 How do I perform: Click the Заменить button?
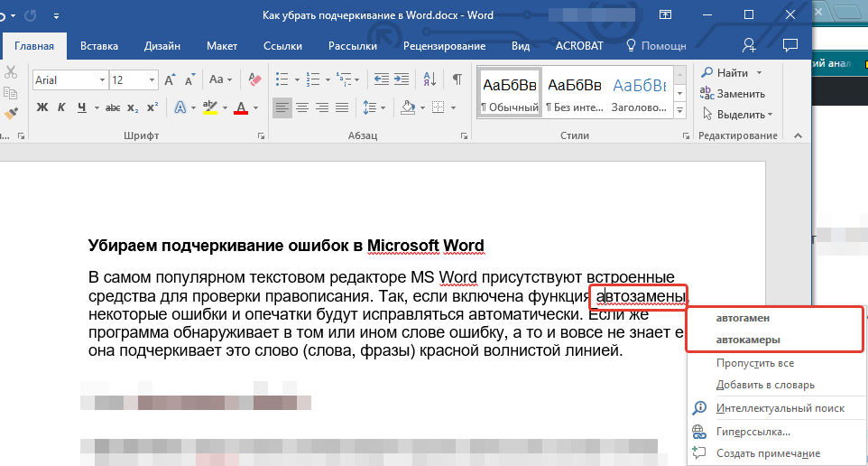tap(733, 94)
